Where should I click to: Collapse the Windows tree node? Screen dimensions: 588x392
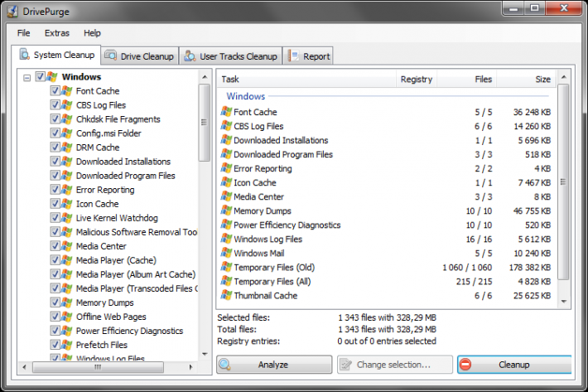click(27, 78)
